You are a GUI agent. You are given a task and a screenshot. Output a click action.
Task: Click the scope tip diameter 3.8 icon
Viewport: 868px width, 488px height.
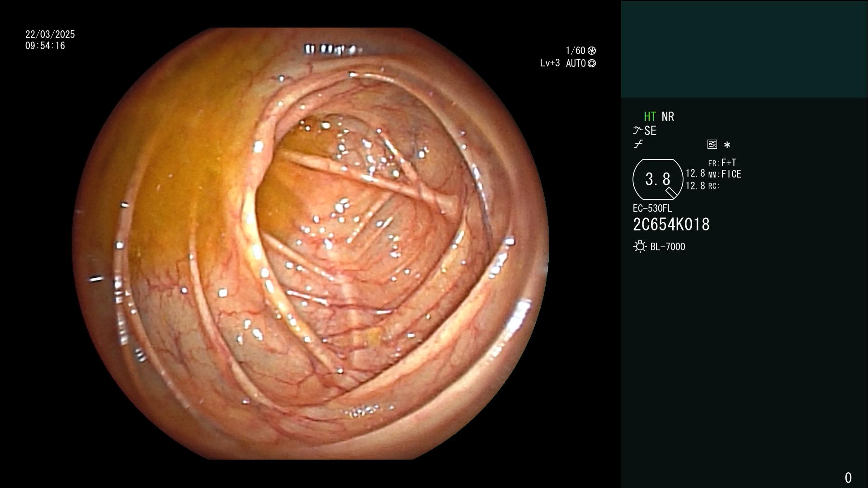click(658, 179)
